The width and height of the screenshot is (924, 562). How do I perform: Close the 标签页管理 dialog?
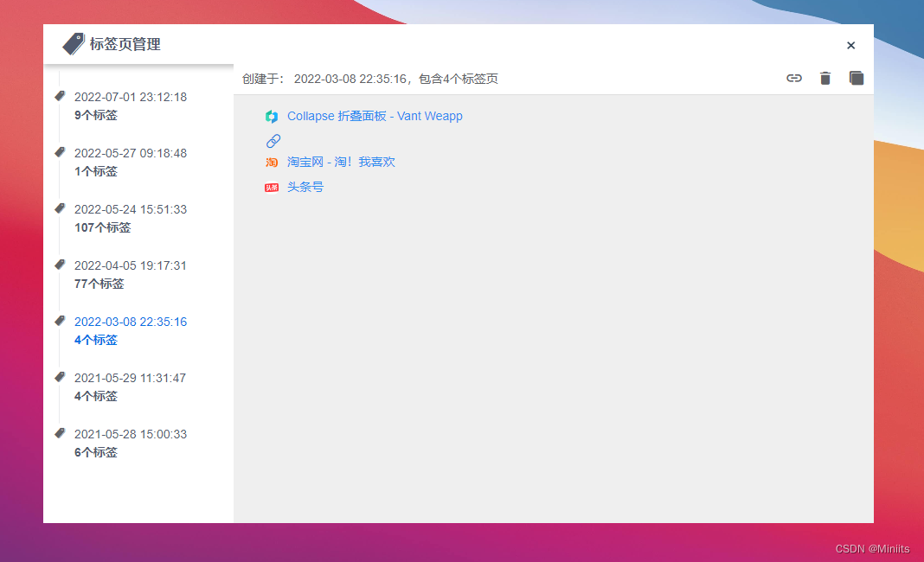click(x=850, y=45)
